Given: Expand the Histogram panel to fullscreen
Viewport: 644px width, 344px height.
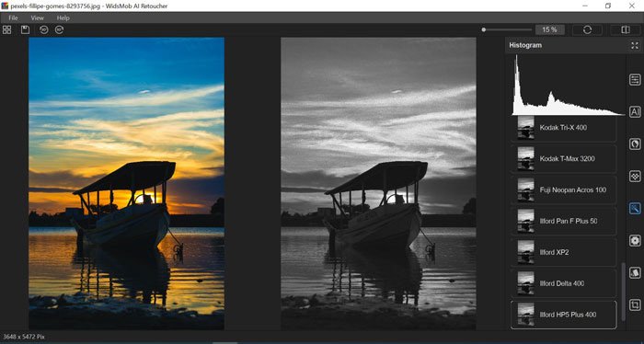Looking at the screenshot, I should pyautogui.click(x=635, y=46).
